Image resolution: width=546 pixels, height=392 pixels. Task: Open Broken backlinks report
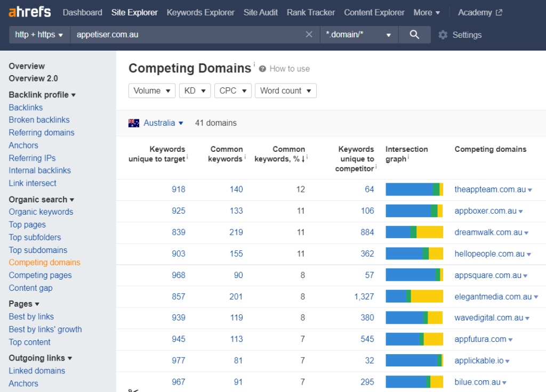[39, 120]
